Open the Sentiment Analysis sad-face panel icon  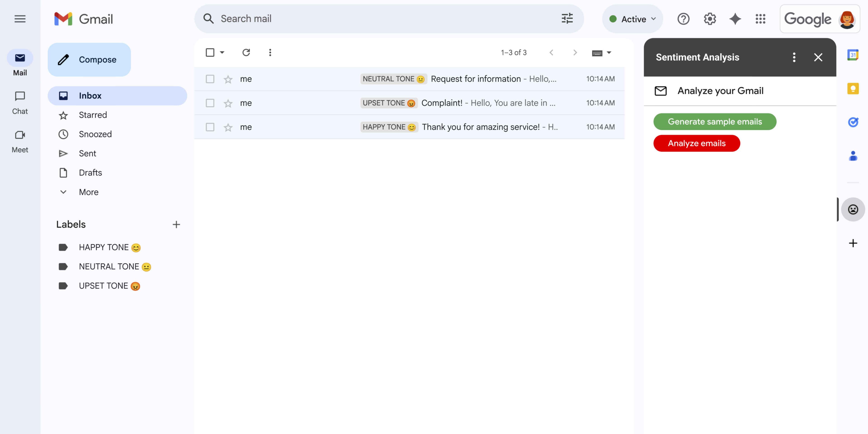(853, 209)
